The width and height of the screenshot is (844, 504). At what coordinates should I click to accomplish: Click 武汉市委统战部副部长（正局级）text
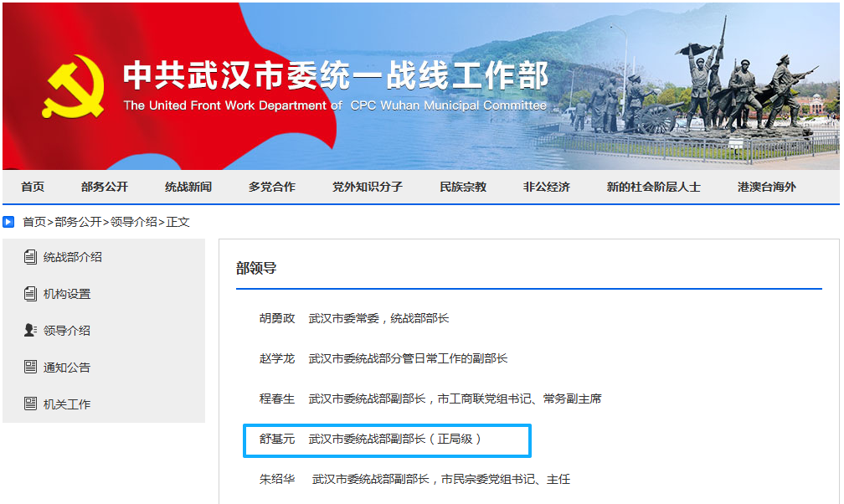tap(395, 440)
